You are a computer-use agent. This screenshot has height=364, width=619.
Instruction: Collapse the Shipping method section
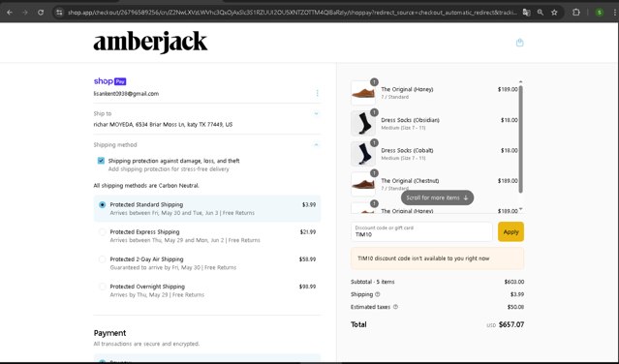point(316,145)
